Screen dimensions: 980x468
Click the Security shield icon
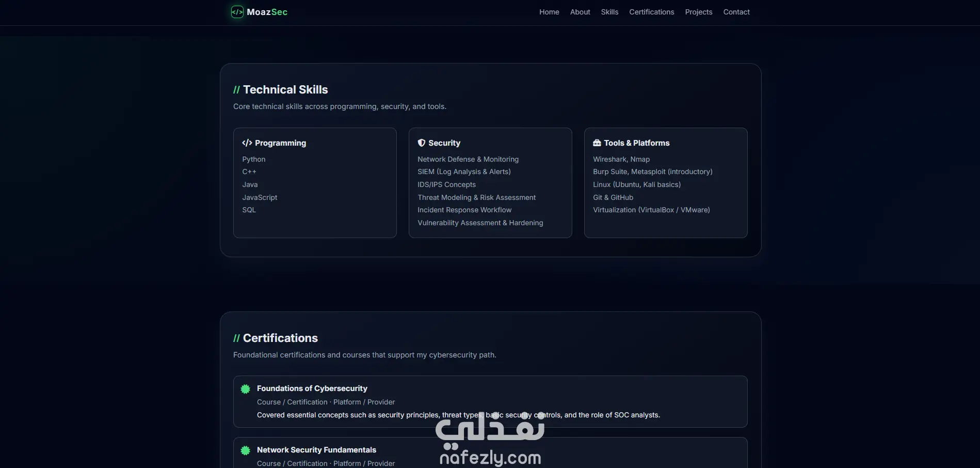(x=422, y=143)
